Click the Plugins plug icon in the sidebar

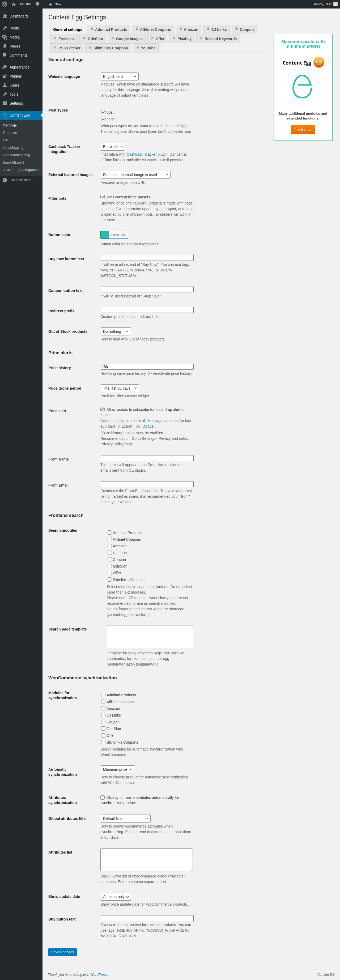click(5, 76)
